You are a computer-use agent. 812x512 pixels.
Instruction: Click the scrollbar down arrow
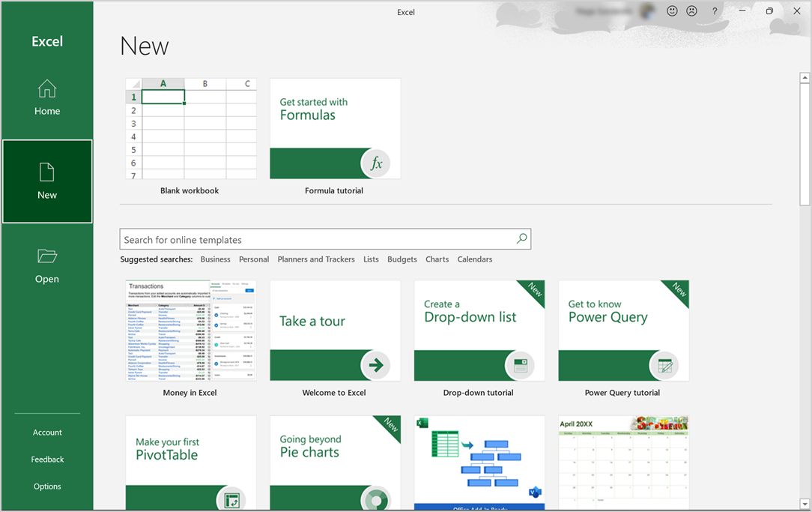point(805,502)
